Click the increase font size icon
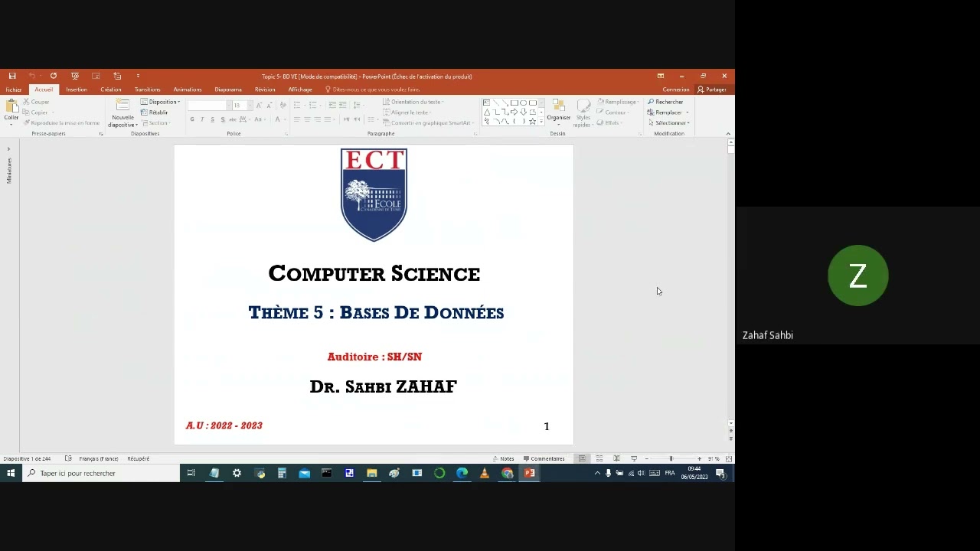 259,105
